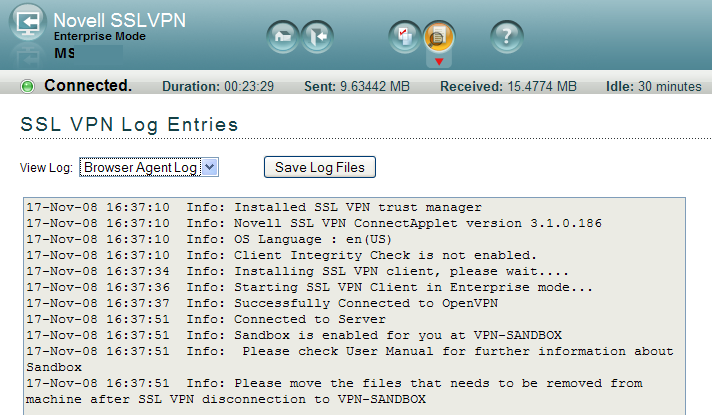The height and width of the screenshot is (415, 712).
Task: Go to the Home page icon
Action: 284,37
